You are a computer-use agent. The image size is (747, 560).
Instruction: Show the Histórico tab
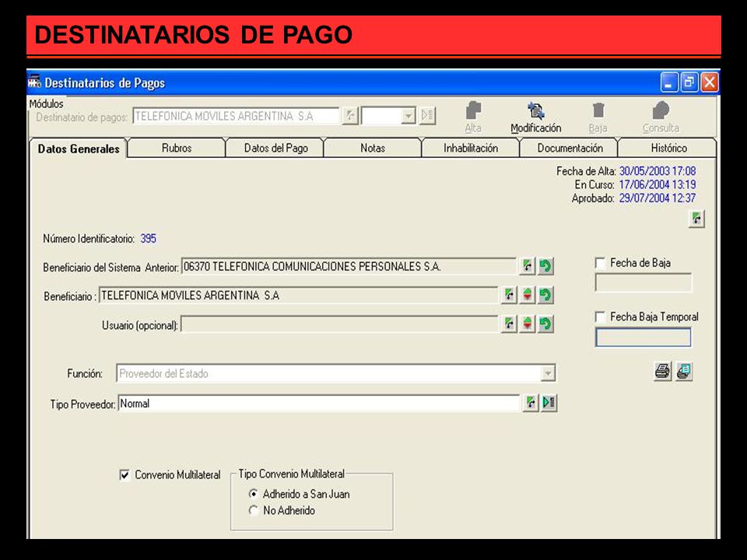pyautogui.click(x=669, y=148)
